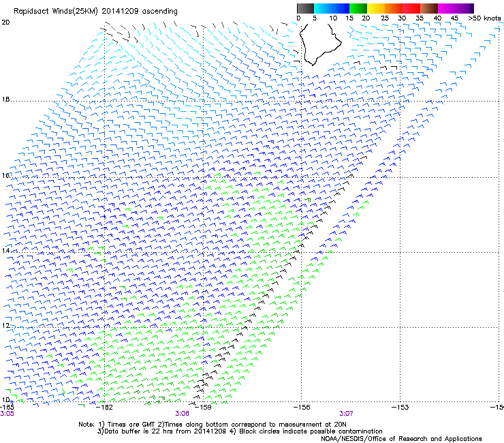Click the title text 'Rapidscat Winds(25KM) 20141209 ascending'

point(95,12)
